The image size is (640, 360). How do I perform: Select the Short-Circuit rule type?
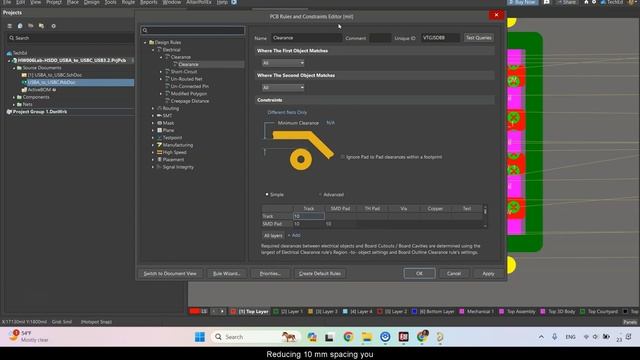click(184, 72)
